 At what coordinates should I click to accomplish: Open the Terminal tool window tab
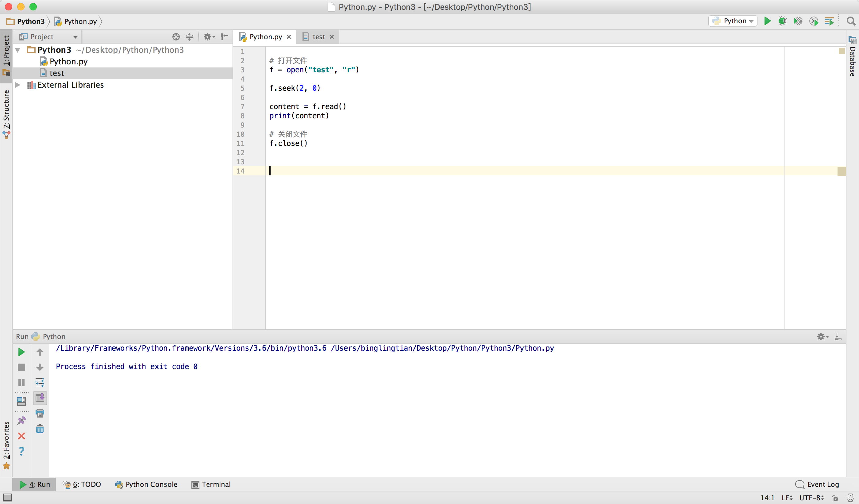211,485
